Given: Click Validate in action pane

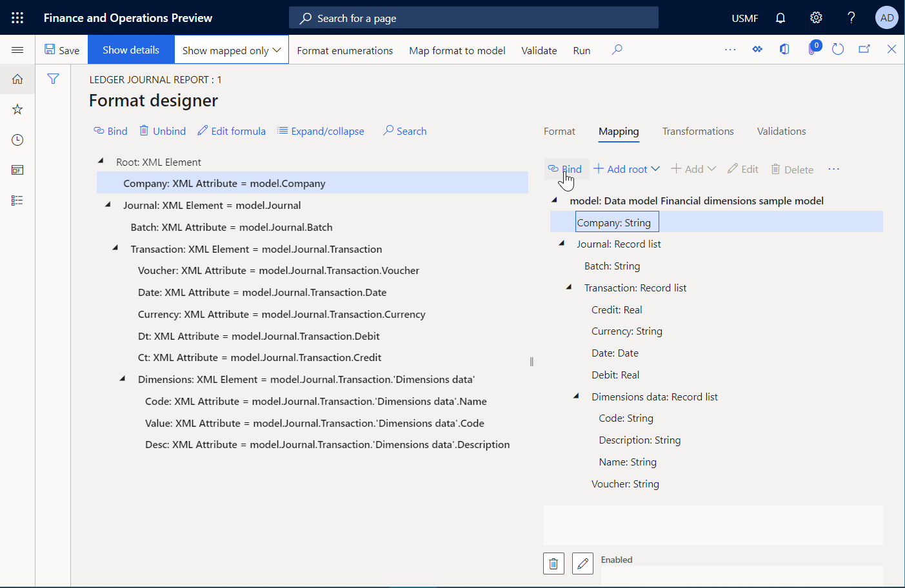Looking at the screenshot, I should click(x=539, y=50).
